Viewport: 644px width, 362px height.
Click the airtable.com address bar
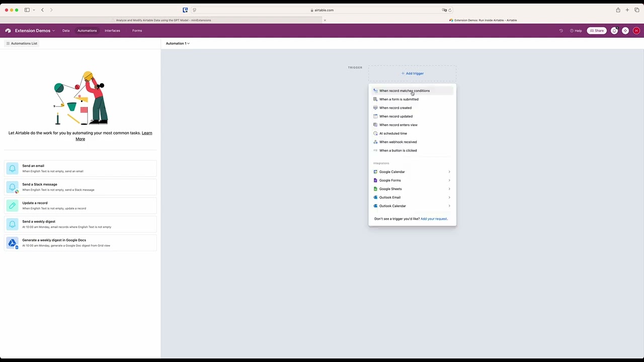(322, 10)
